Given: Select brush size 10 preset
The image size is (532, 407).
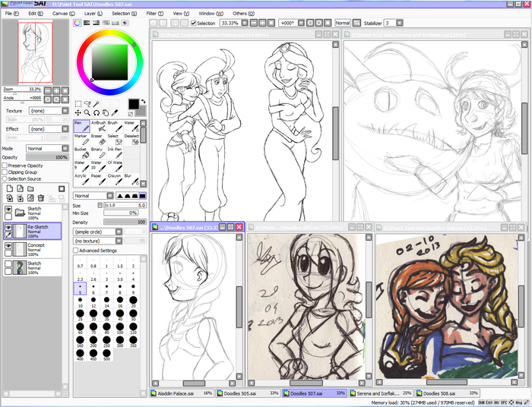Looking at the screenshot, I should [80, 302].
